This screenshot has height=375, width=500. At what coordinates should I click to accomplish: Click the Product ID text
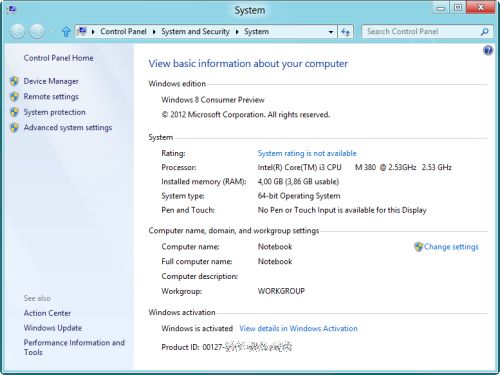click(x=227, y=347)
